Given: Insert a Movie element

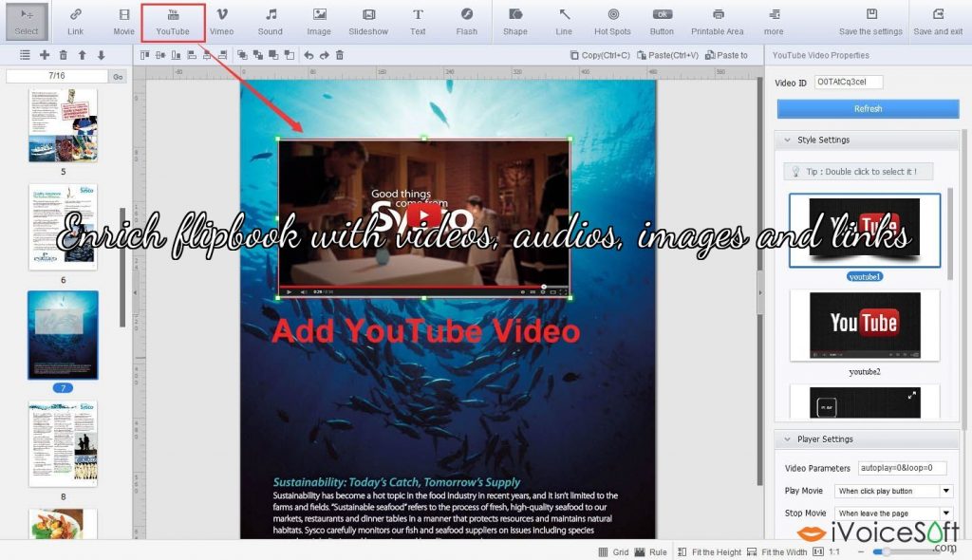Looking at the screenshot, I should point(124,22).
